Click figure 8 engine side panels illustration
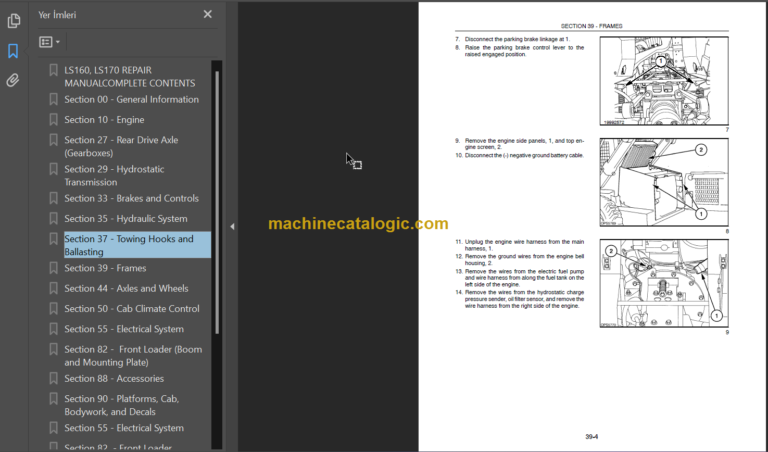 pos(664,182)
